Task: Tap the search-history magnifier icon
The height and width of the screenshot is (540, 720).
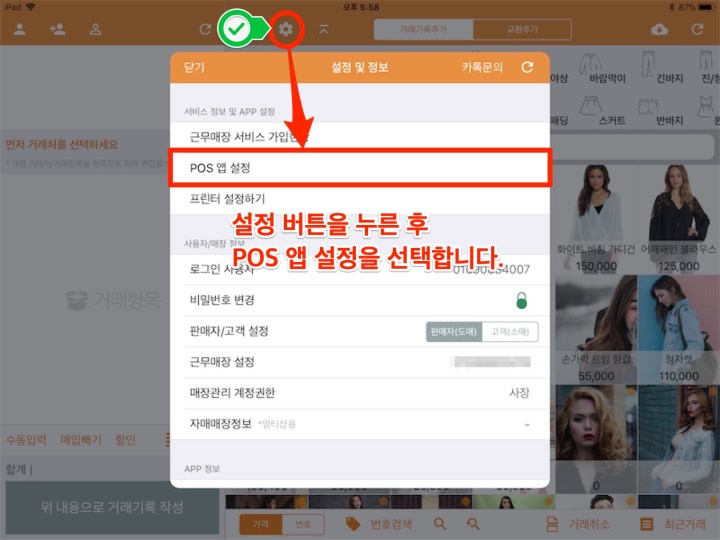Action: (x=472, y=524)
